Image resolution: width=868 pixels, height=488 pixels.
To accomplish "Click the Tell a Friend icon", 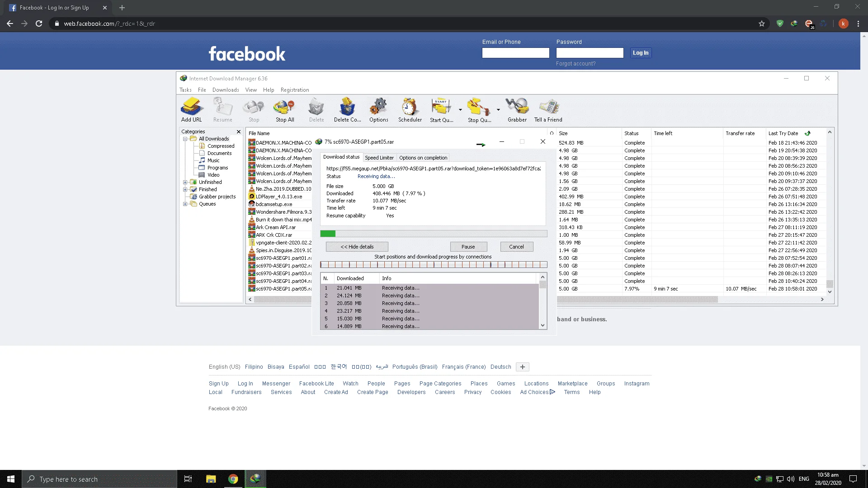I will click(x=548, y=110).
